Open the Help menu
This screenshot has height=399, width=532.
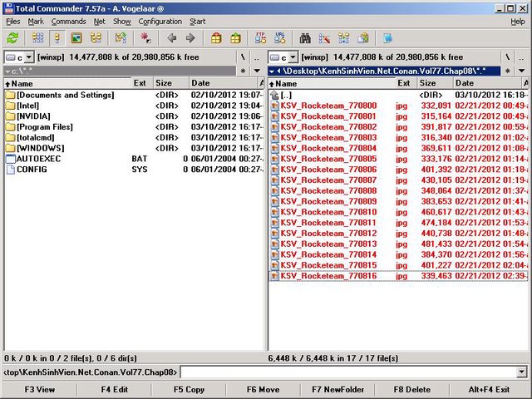pyautogui.click(x=518, y=22)
